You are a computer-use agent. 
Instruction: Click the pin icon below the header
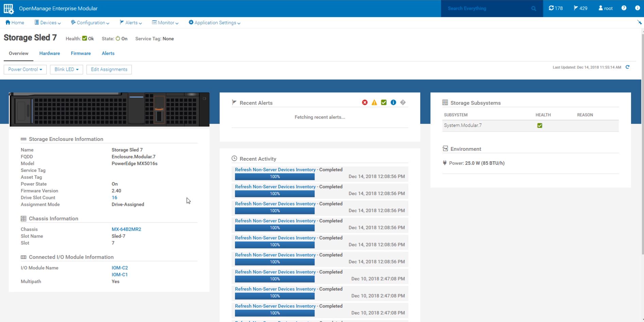[x=639, y=22]
